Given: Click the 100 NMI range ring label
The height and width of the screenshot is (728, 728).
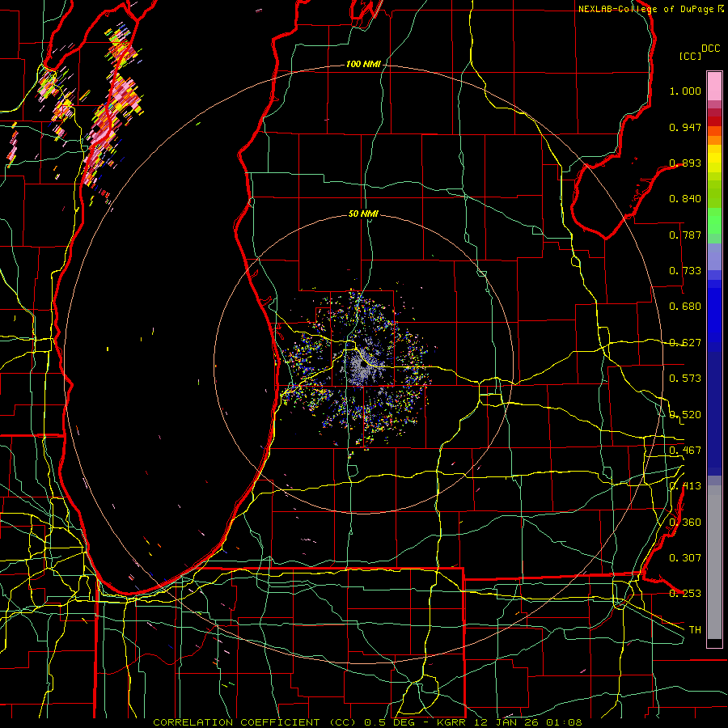Looking at the screenshot, I should click(363, 64).
